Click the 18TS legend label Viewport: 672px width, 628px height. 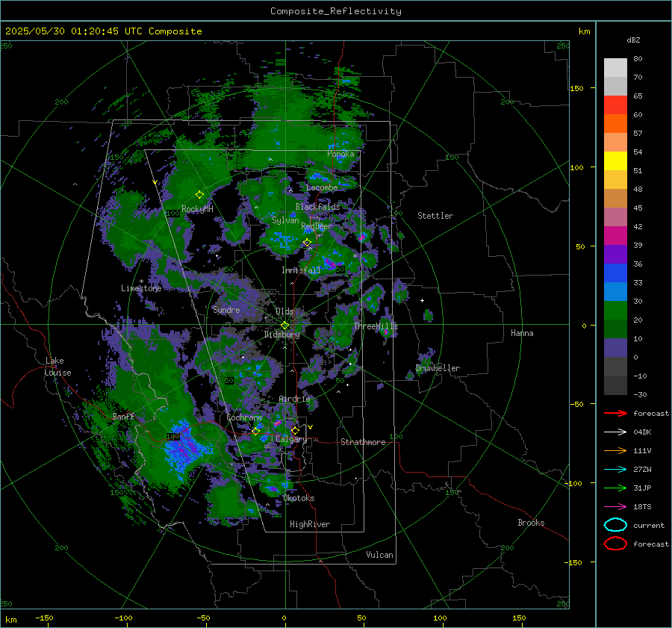click(x=642, y=507)
